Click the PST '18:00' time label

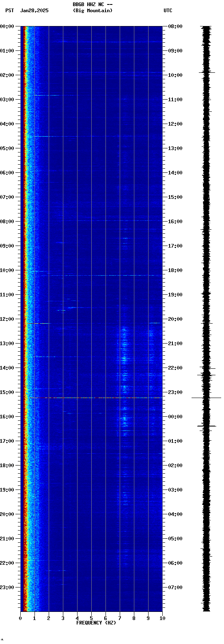(x=7, y=466)
